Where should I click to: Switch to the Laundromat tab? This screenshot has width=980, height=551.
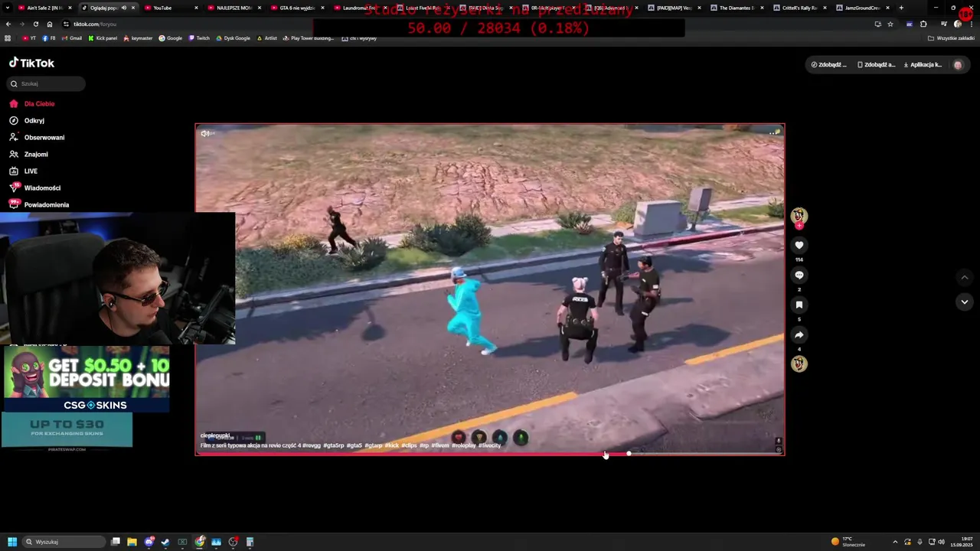point(360,8)
